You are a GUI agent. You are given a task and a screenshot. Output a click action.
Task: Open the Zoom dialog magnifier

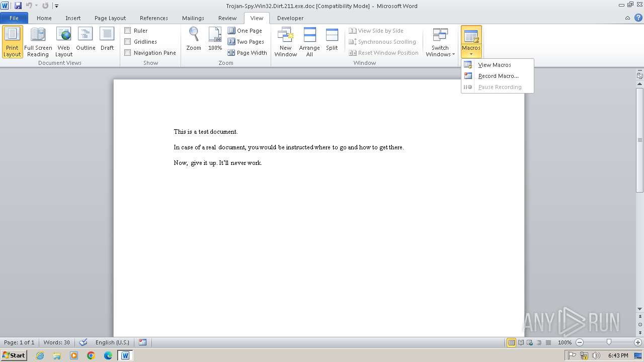(x=194, y=39)
